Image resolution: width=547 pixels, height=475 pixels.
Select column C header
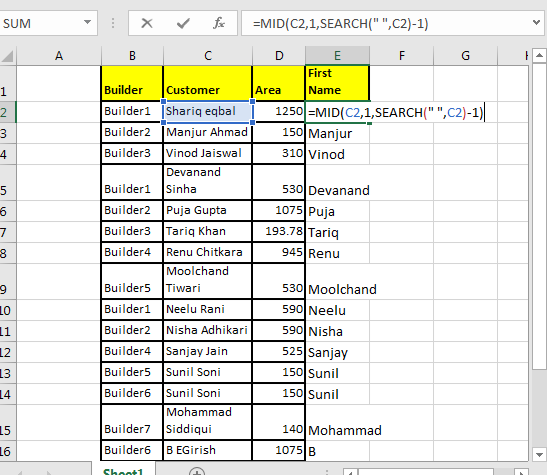coord(208,55)
